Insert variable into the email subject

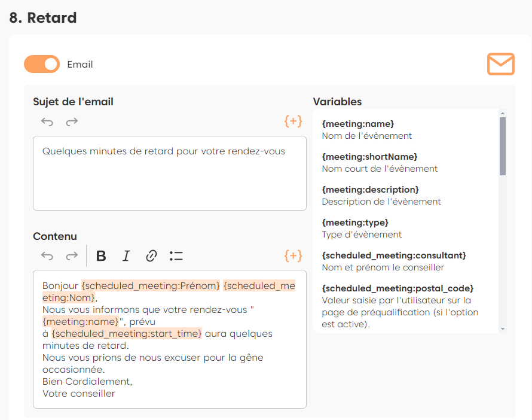click(x=293, y=121)
